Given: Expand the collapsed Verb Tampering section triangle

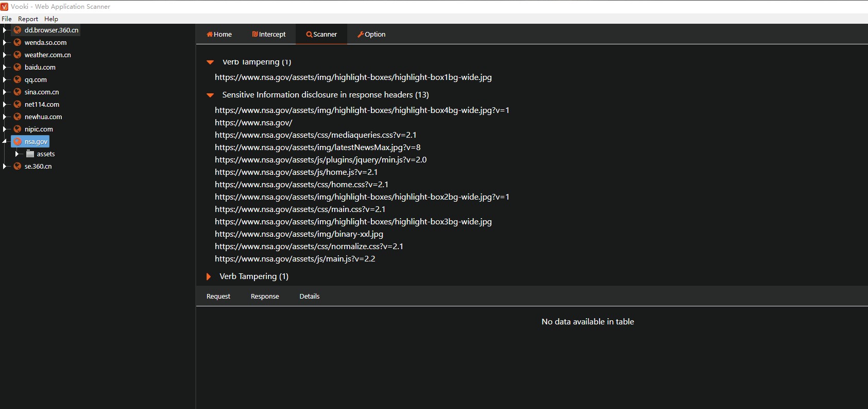Looking at the screenshot, I should tap(209, 276).
